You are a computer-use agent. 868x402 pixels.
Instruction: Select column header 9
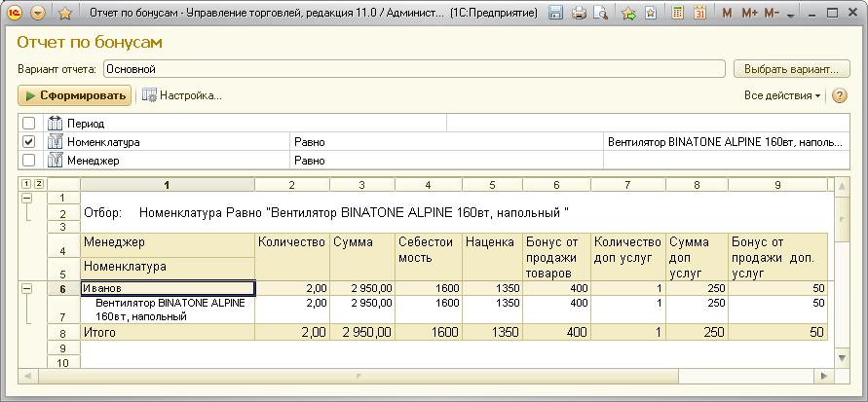[x=777, y=185]
